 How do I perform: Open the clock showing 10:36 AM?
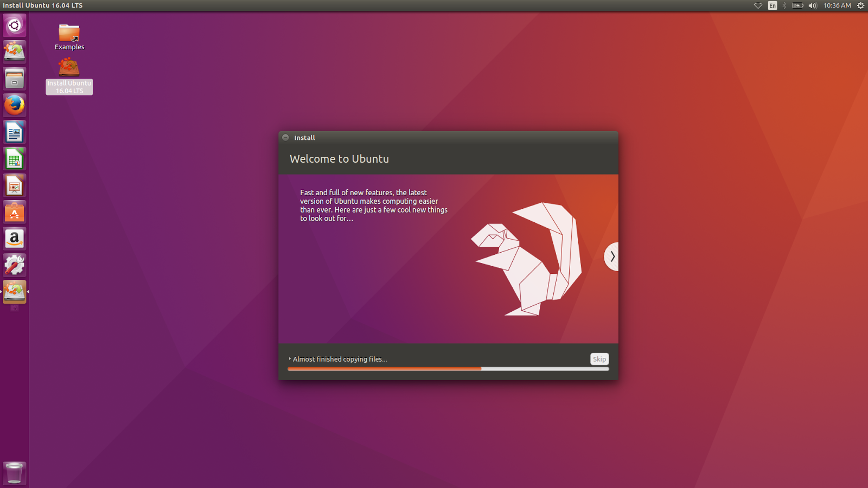coord(837,5)
